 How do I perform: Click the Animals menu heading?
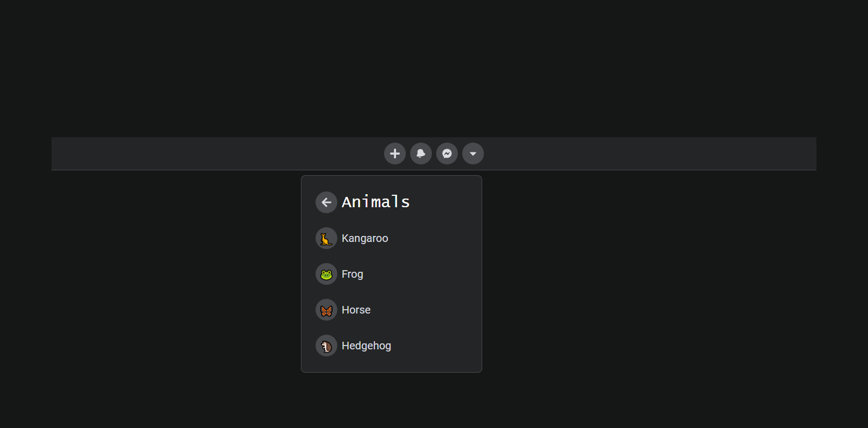click(x=375, y=202)
